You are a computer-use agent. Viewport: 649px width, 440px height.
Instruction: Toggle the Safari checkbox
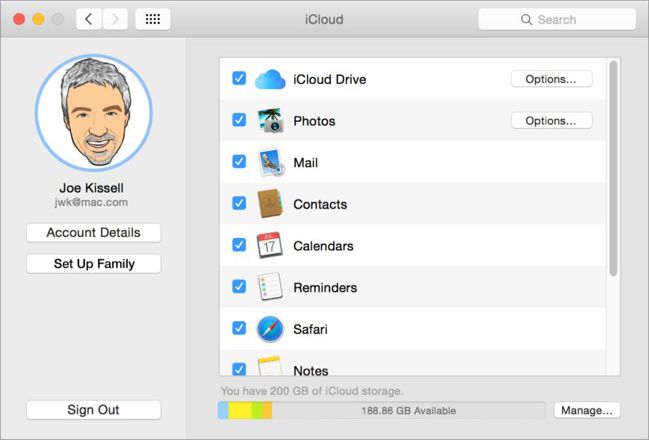pos(239,328)
